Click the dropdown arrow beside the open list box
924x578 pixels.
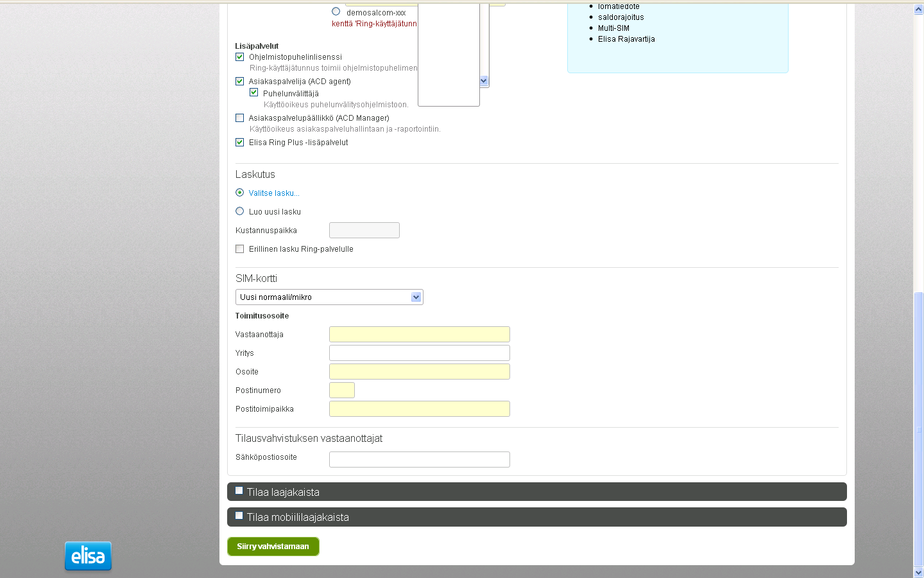[484, 81]
